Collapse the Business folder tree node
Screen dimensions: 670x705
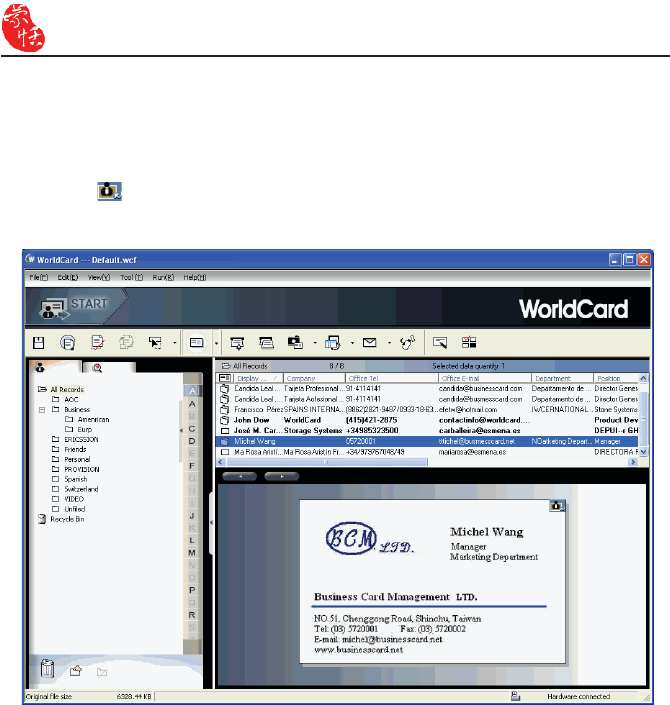(42, 410)
